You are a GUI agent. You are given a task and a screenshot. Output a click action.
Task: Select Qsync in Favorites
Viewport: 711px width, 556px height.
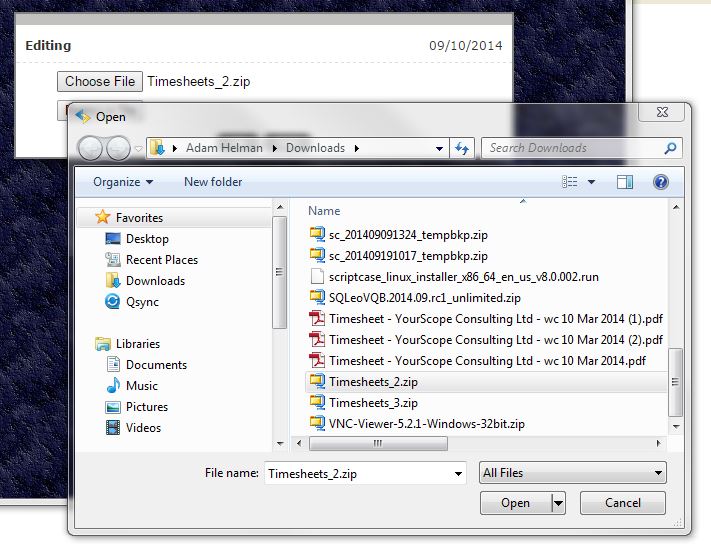click(x=142, y=302)
